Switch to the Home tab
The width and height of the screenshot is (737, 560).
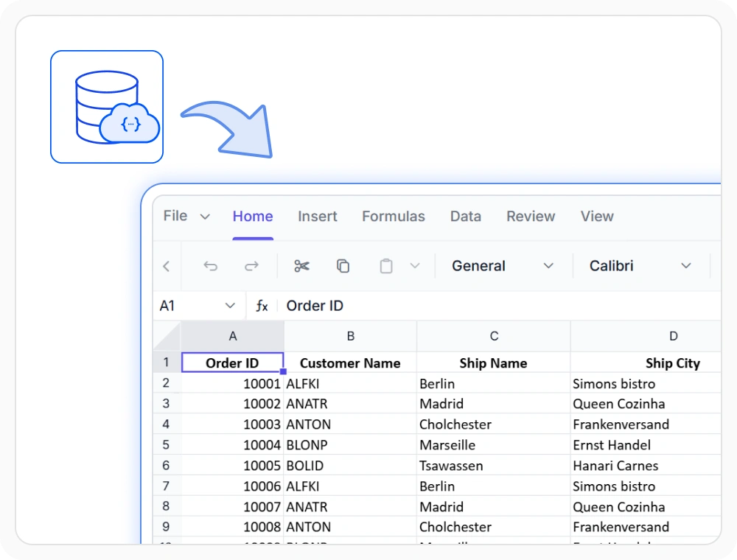coord(253,216)
